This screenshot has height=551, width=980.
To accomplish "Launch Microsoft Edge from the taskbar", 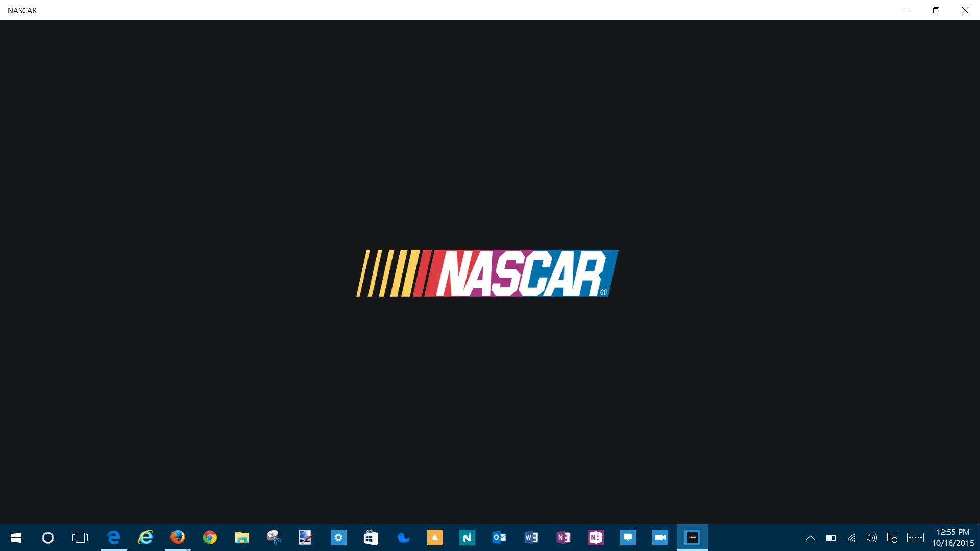I will [113, 538].
